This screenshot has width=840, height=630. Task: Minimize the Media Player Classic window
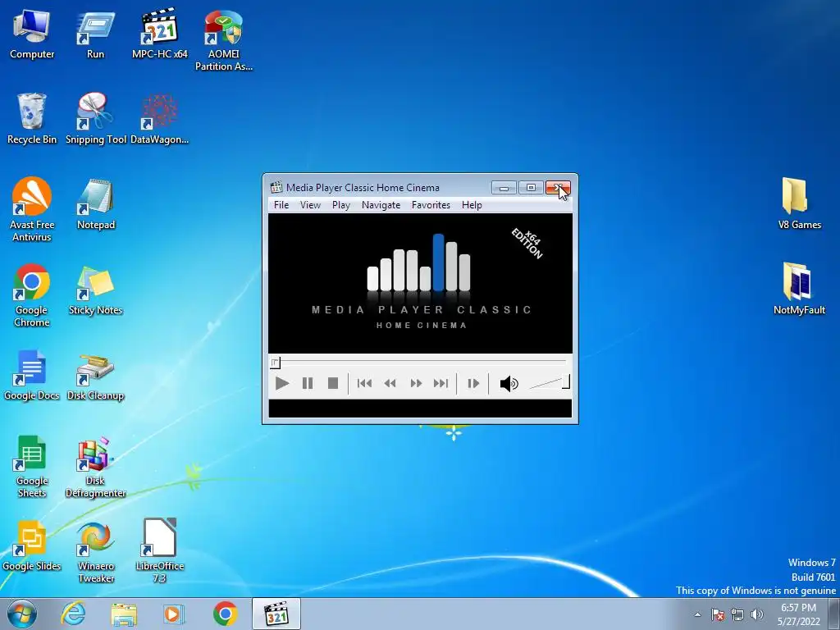pyautogui.click(x=504, y=188)
